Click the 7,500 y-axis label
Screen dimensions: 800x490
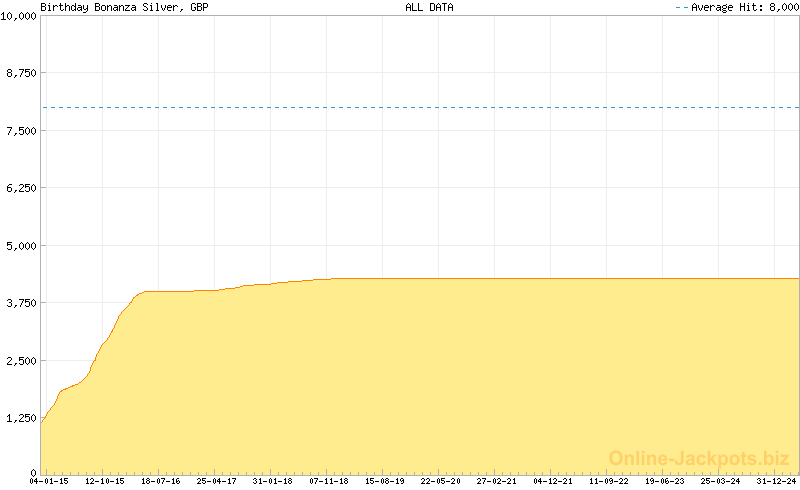pyautogui.click(x=20, y=131)
